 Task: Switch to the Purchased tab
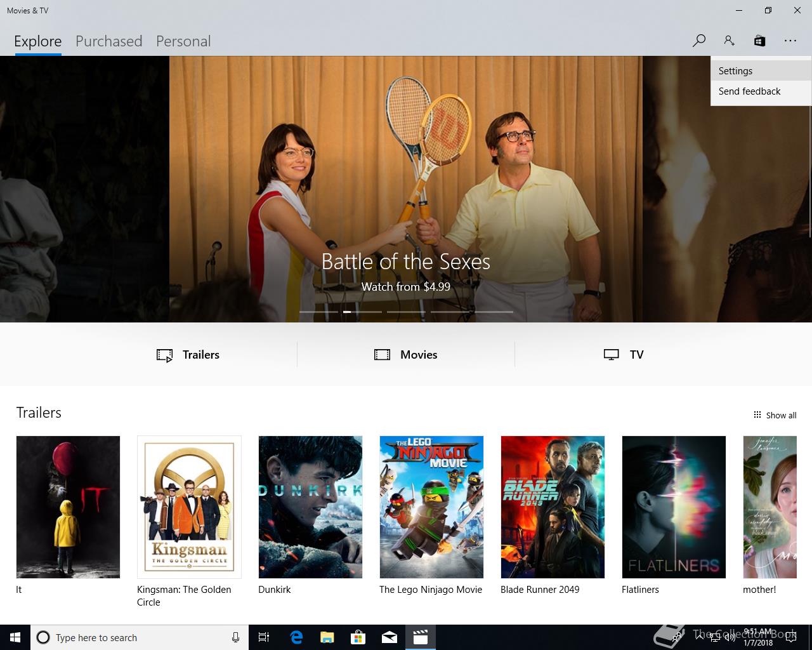coord(108,41)
